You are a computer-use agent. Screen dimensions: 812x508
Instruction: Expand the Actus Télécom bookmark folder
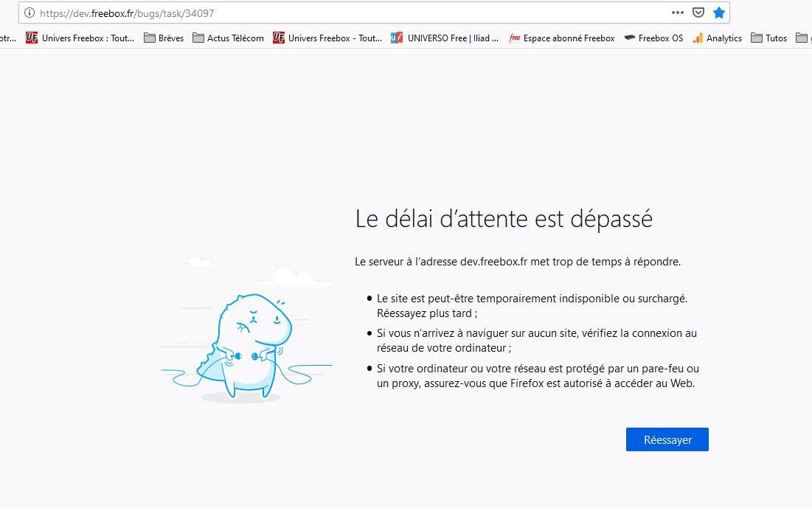click(228, 38)
